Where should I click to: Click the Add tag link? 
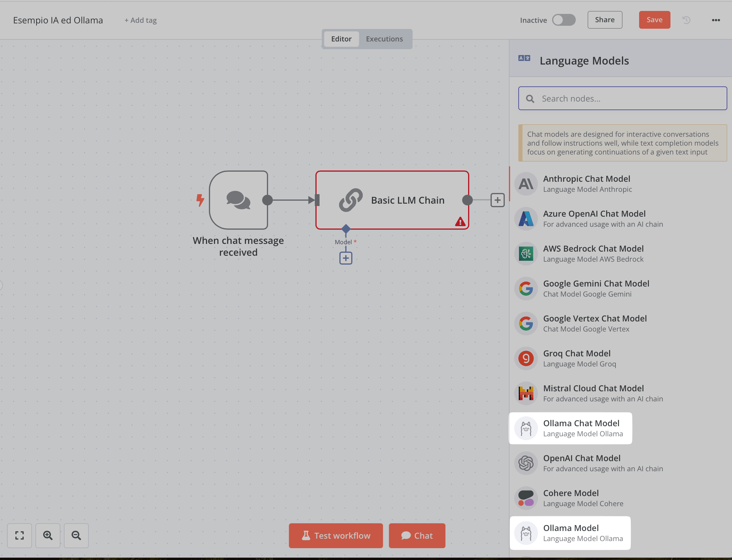coord(141,20)
